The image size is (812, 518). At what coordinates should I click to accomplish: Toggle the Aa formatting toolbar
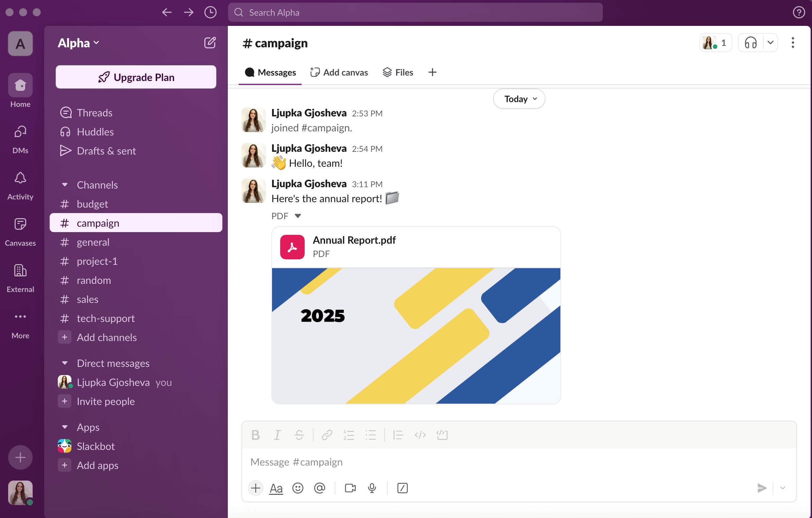click(x=276, y=488)
